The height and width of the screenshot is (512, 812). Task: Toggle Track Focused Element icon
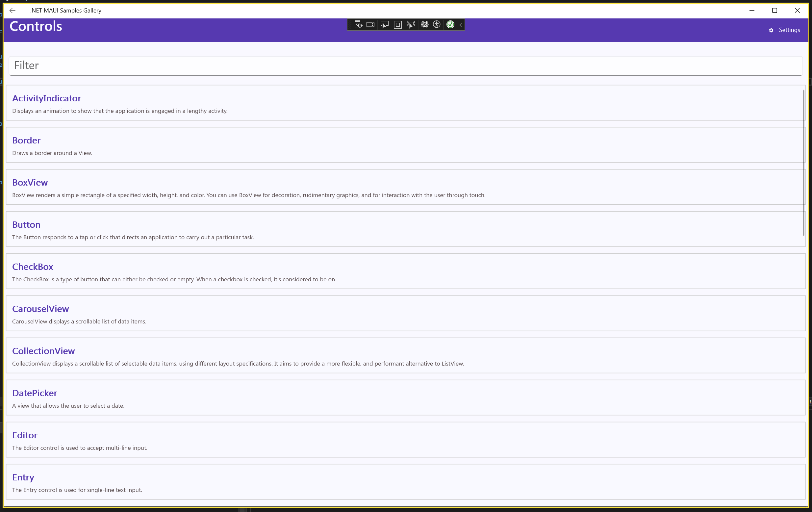tap(411, 25)
